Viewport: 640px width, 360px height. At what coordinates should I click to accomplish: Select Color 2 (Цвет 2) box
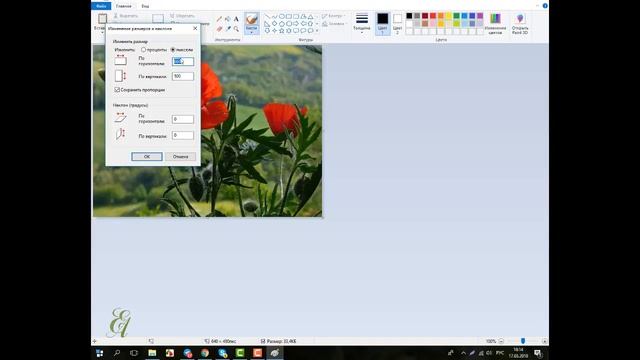[x=397, y=23]
